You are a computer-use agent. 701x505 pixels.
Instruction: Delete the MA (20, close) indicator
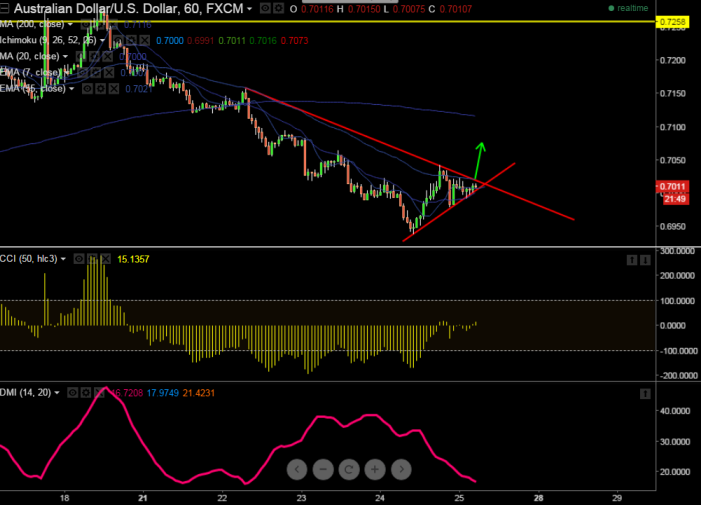tap(108, 56)
